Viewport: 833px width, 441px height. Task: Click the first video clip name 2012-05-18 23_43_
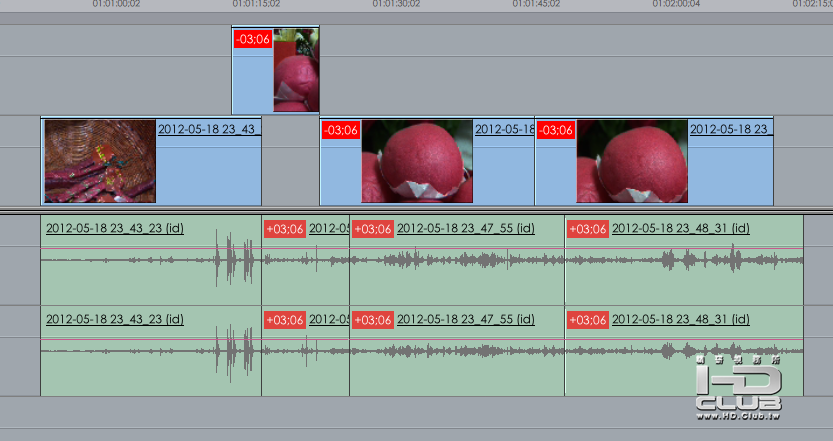click(209, 129)
